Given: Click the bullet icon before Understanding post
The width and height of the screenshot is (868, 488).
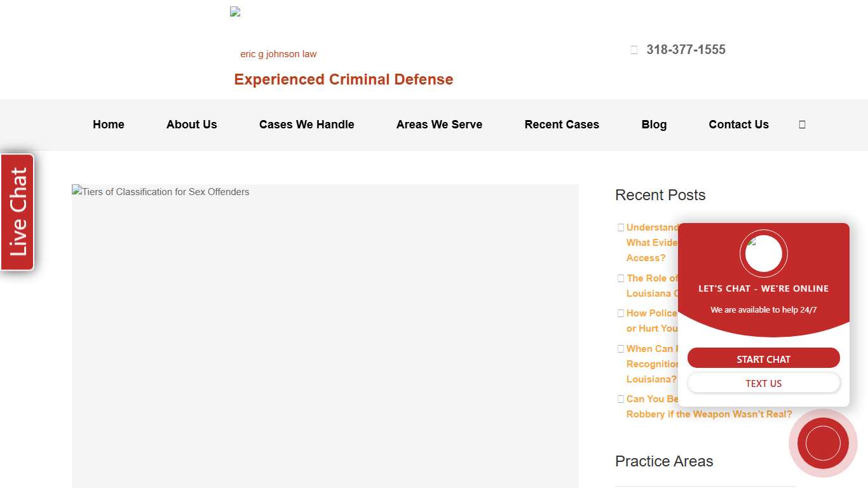Looking at the screenshot, I should point(621,227).
